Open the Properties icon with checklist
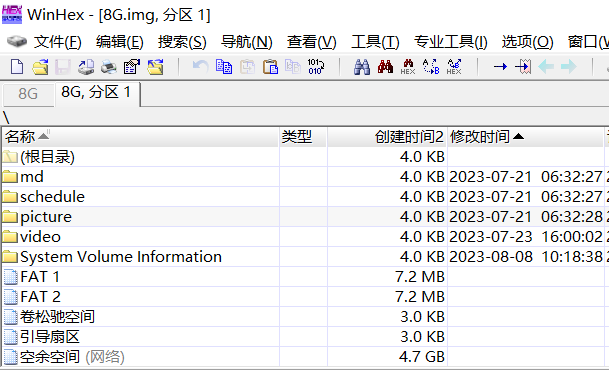Image resolution: width=609 pixels, height=370 pixels. point(132,67)
